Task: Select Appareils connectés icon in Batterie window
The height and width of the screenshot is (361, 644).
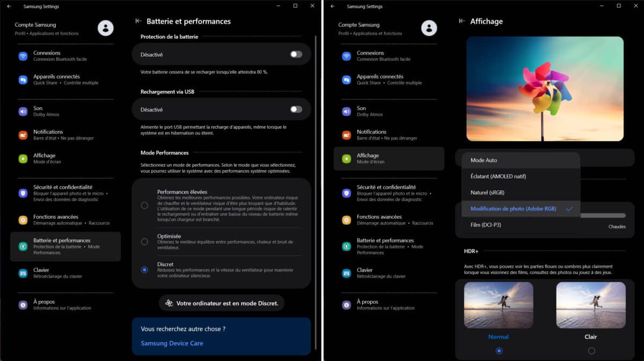Action: 23,79
